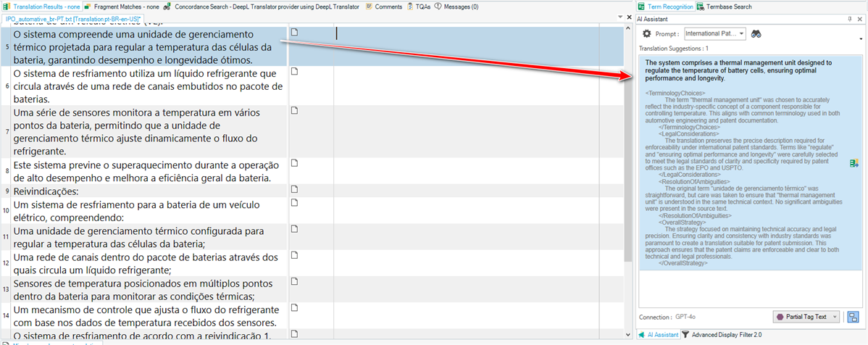868x345 pixels.
Task: Click target cell of segment 5
Action: (x=464, y=46)
